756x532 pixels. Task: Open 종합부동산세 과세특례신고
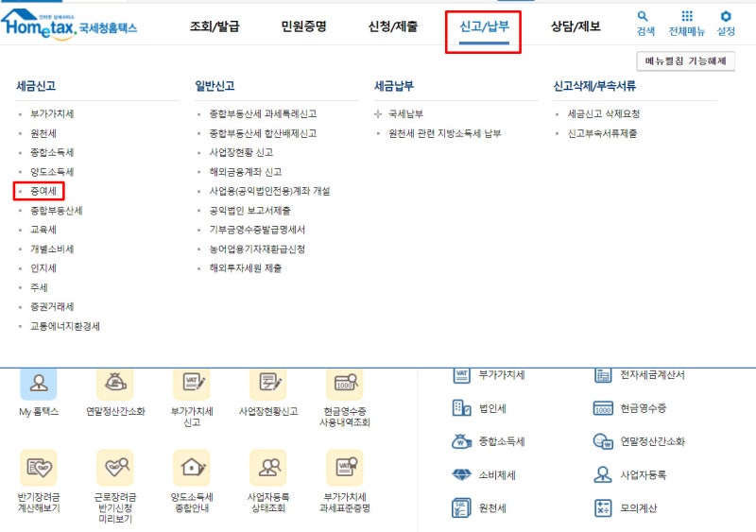[x=263, y=113]
